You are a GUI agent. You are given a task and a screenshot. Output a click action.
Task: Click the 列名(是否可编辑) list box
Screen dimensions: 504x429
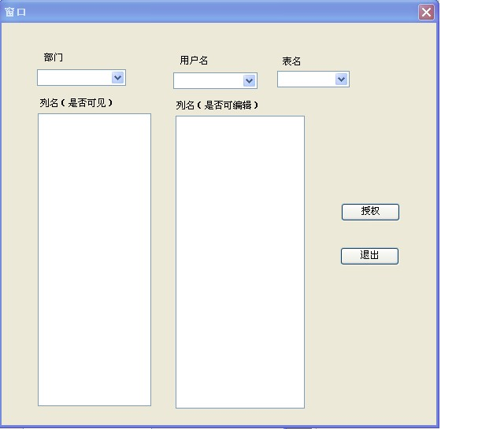[239, 262]
